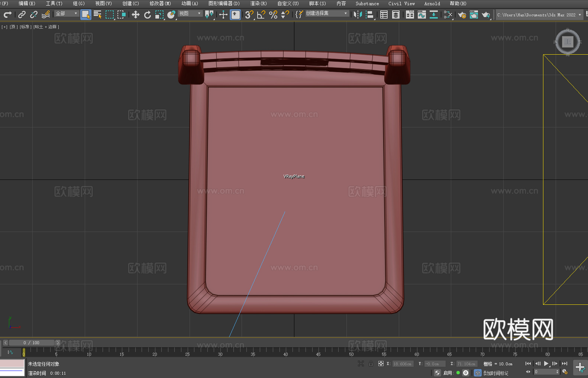
Task: Click the 添加时间标记 time tag
Action: pos(495,373)
